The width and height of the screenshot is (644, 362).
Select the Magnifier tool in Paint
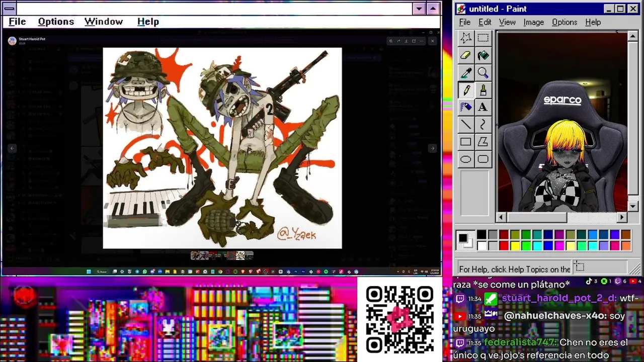[483, 73]
